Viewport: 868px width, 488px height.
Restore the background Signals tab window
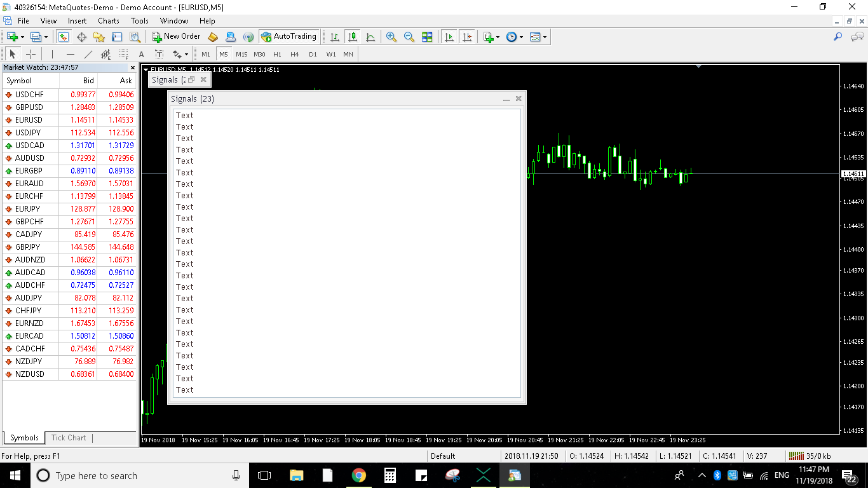(x=191, y=80)
